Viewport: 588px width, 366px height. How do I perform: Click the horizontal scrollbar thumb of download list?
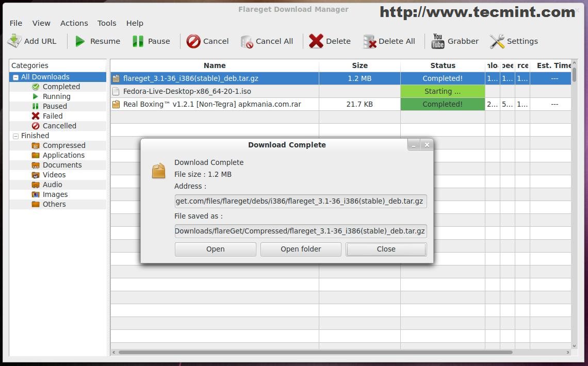[x=315, y=352]
